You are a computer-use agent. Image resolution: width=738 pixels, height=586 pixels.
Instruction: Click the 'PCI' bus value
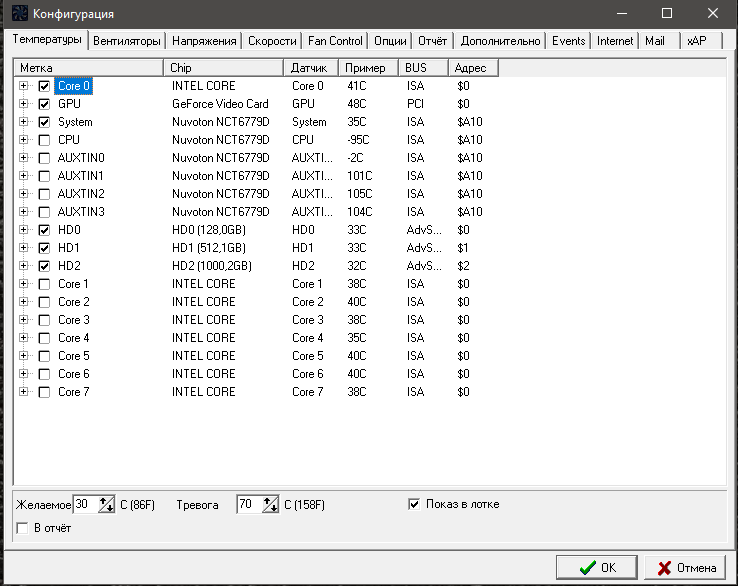coord(416,104)
